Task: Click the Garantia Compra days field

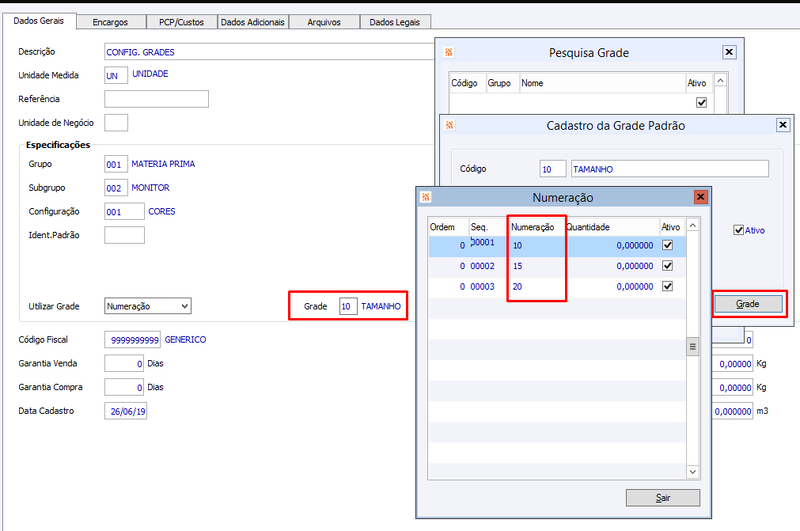Action: pyautogui.click(x=124, y=387)
